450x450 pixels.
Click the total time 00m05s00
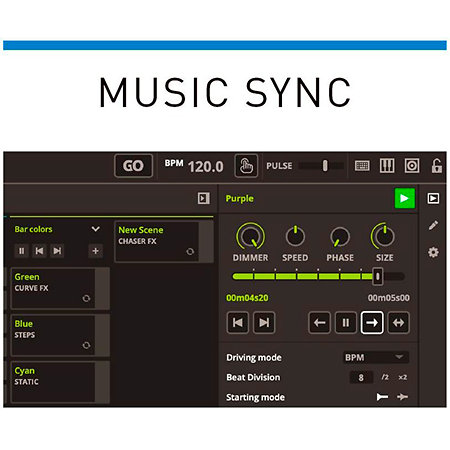(389, 298)
